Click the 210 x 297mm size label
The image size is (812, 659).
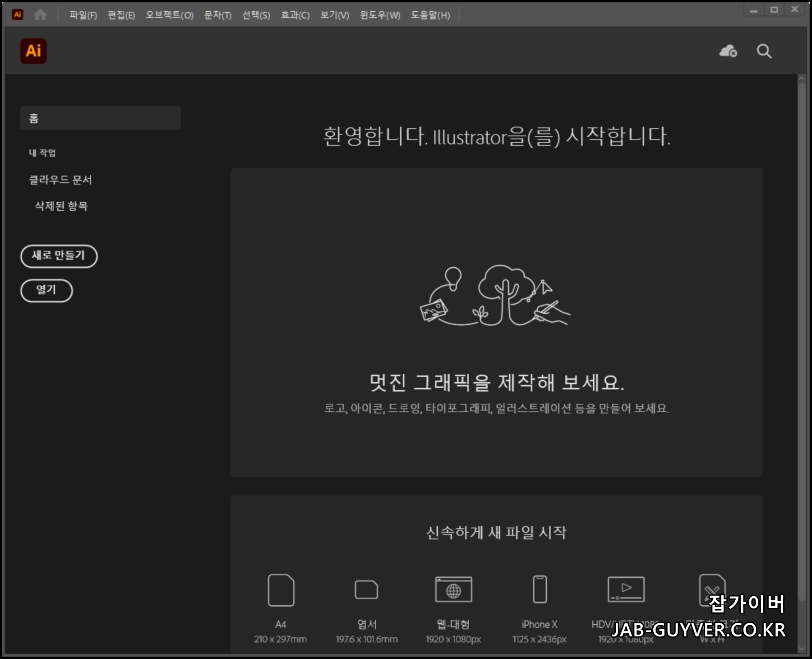[x=280, y=639]
